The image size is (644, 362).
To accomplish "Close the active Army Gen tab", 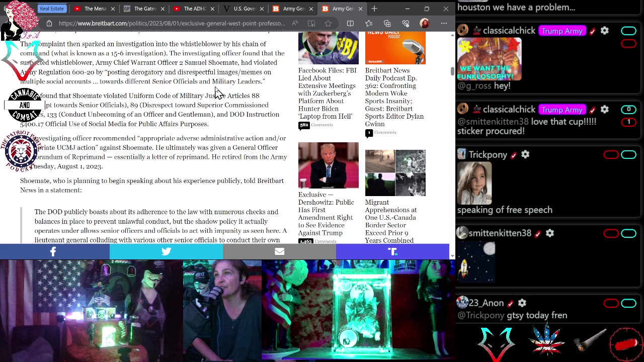I will point(360,9).
